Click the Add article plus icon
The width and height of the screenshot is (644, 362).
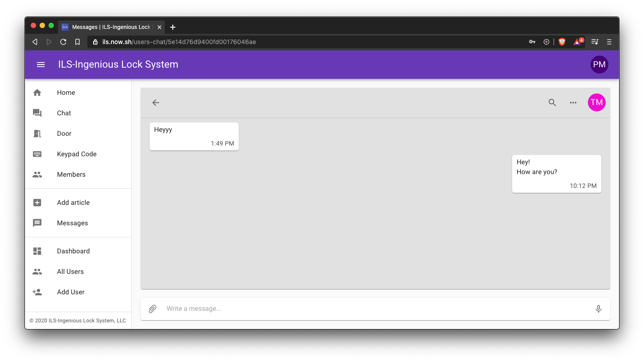(37, 203)
